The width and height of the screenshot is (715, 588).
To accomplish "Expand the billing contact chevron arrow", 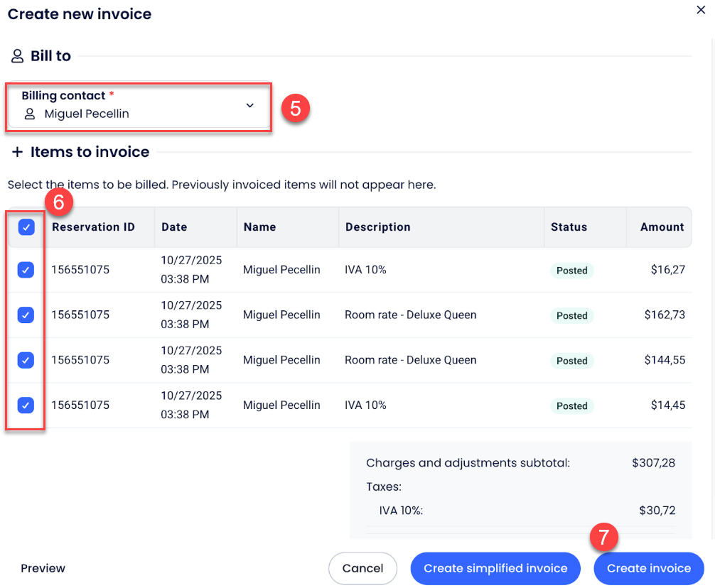I will pos(249,106).
